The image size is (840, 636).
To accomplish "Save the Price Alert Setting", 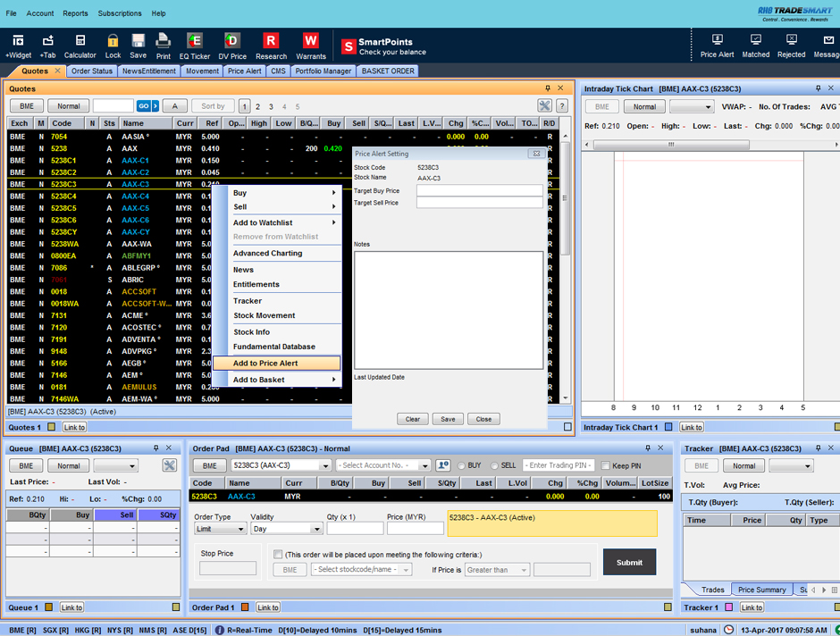I will point(448,419).
